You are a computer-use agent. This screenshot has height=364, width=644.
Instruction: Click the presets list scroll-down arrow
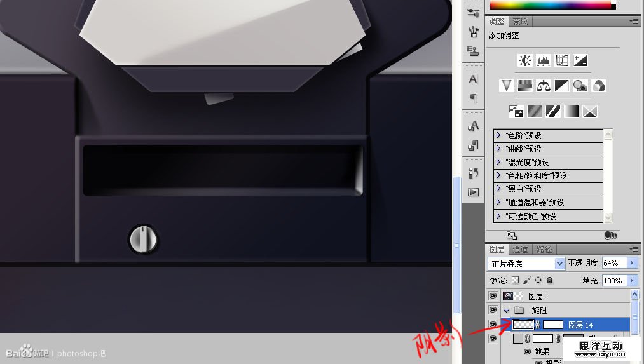(x=608, y=217)
